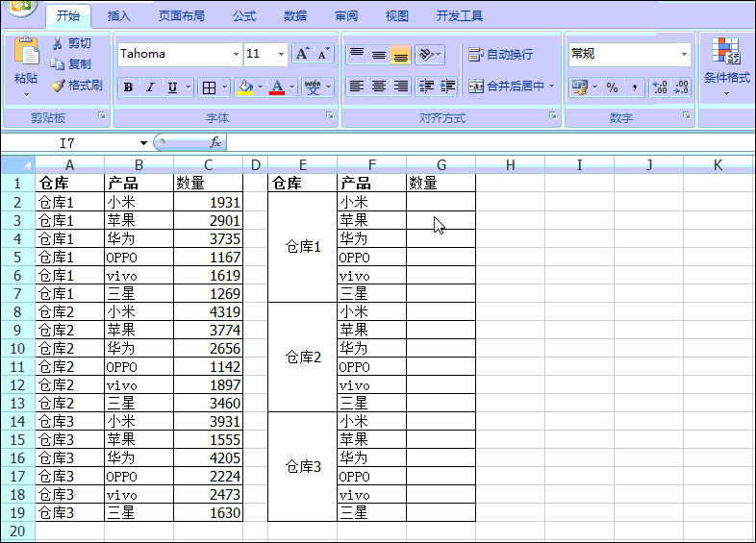
Task: Open the 数据 ribbon tab
Action: pos(295,16)
